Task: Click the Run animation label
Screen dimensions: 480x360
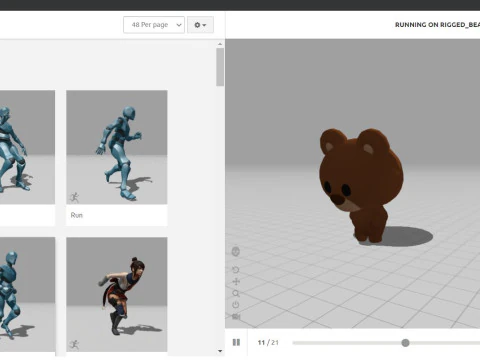Action: click(77, 215)
